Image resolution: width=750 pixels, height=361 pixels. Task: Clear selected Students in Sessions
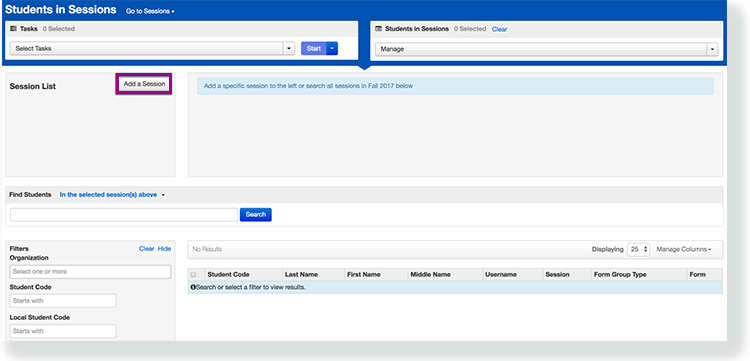click(x=499, y=29)
